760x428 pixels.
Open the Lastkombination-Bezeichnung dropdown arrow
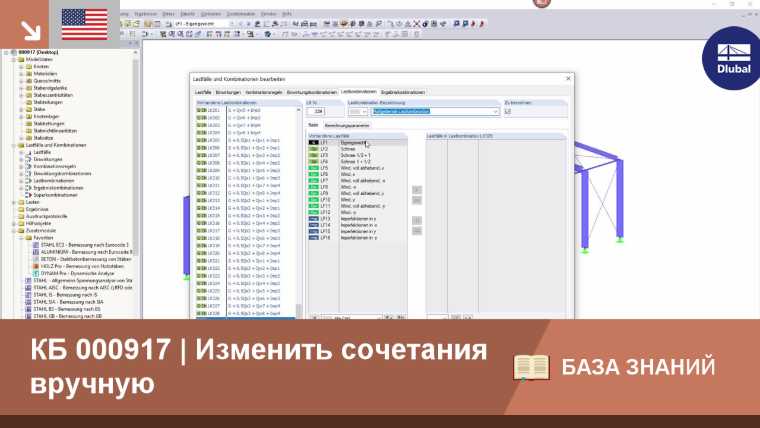pyautogui.click(x=495, y=111)
